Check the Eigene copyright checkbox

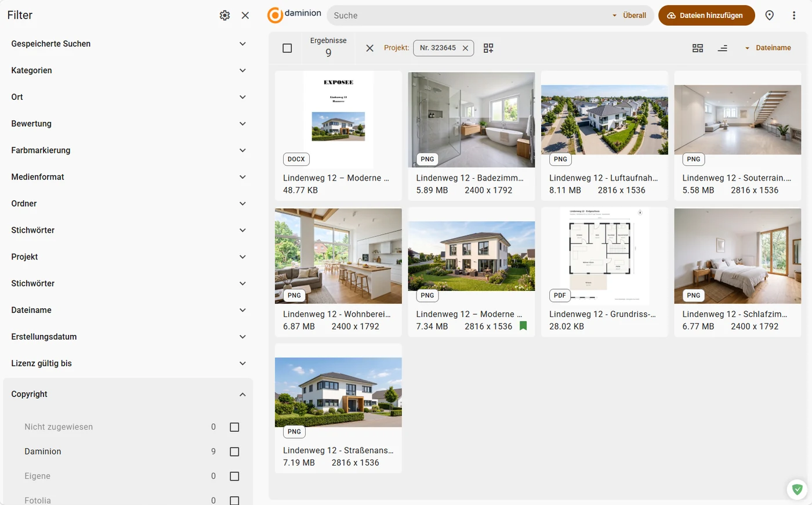pos(234,477)
